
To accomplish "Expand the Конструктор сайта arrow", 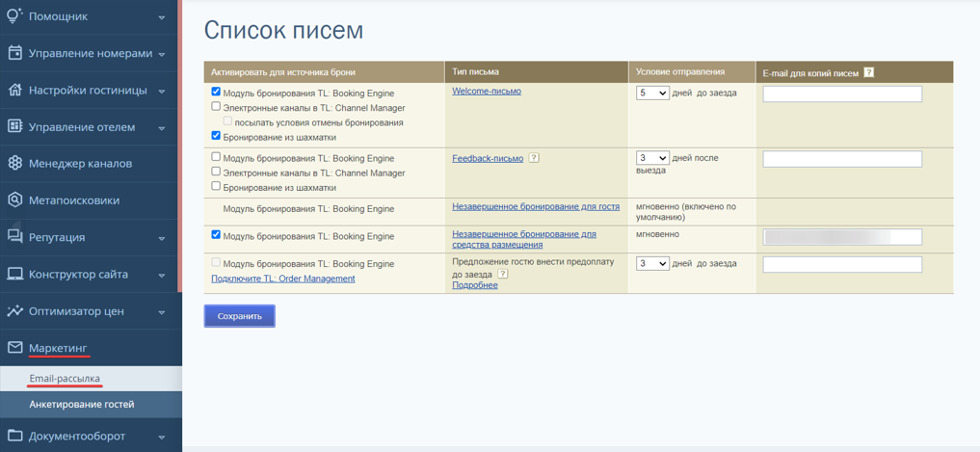I will 162,276.
